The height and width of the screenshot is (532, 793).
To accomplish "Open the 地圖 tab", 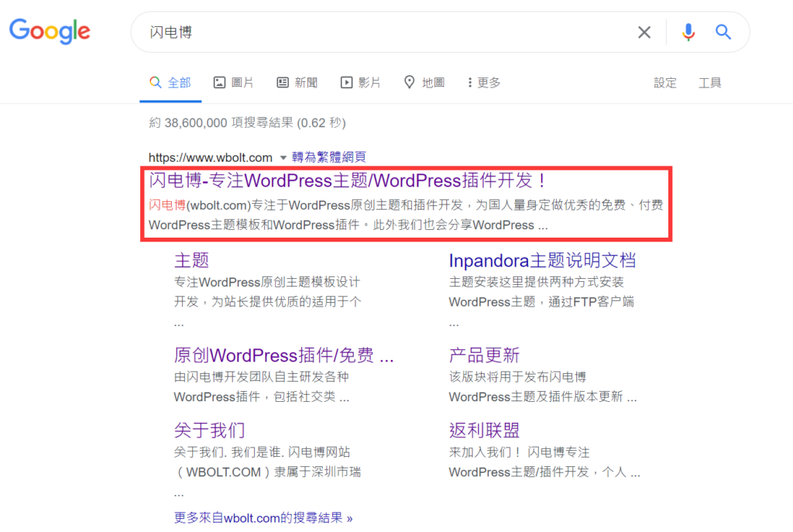I will coord(424,82).
